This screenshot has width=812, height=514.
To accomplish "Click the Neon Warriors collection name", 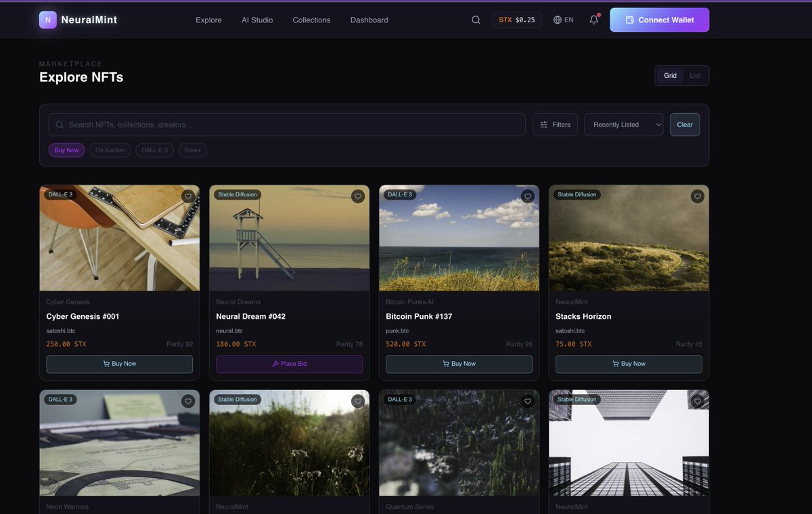I will 68,507.
